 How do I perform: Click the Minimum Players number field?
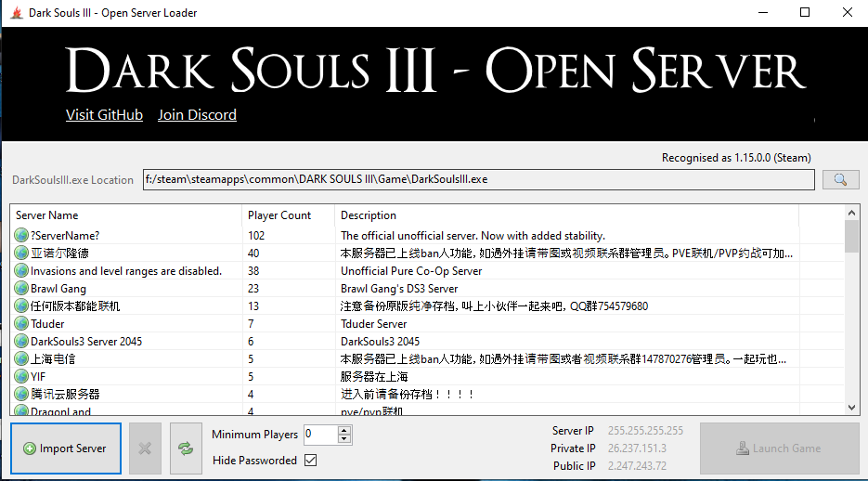320,435
